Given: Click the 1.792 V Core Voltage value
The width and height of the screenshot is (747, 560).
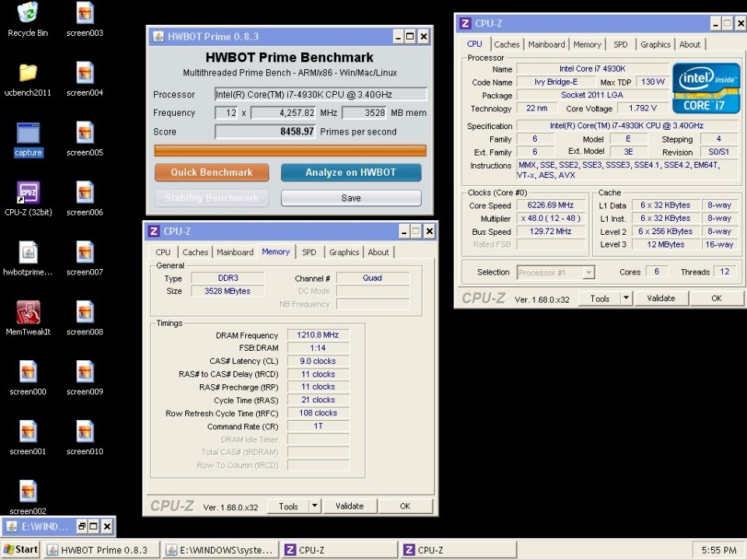Looking at the screenshot, I should click(x=643, y=108).
